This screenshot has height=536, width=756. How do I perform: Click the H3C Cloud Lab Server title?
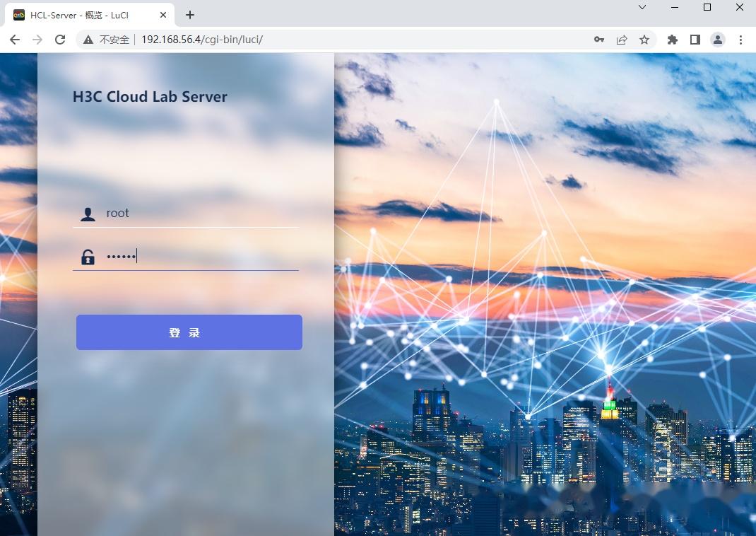[x=150, y=97]
